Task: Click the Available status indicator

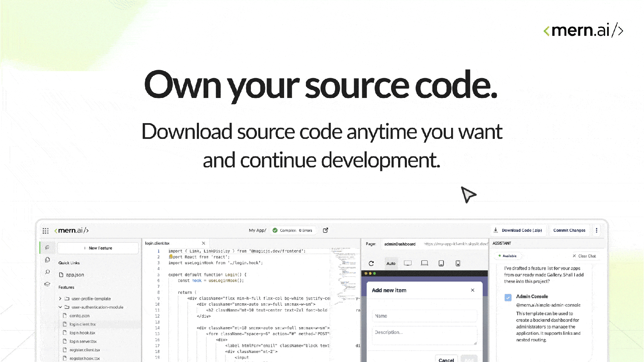Action: tap(507, 256)
